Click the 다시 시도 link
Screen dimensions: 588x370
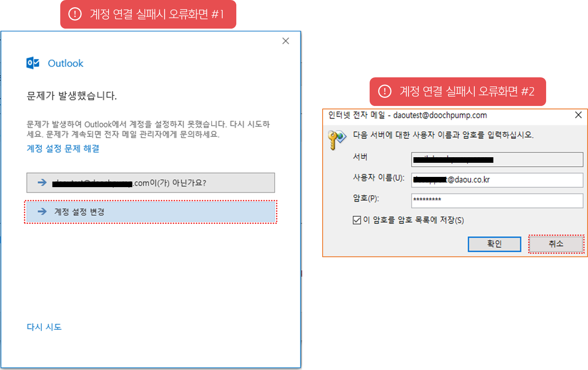coord(44,327)
